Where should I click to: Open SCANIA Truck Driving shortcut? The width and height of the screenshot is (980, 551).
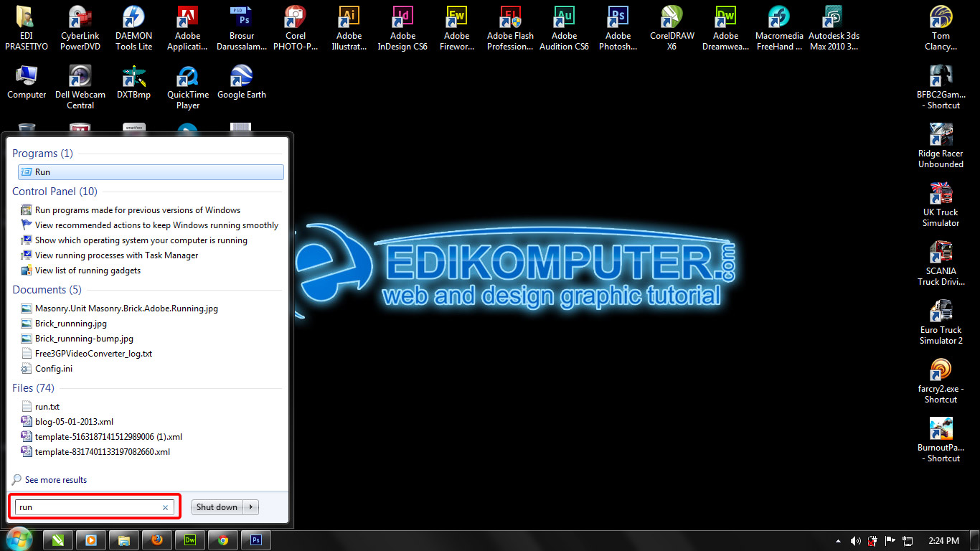point(941,263)
